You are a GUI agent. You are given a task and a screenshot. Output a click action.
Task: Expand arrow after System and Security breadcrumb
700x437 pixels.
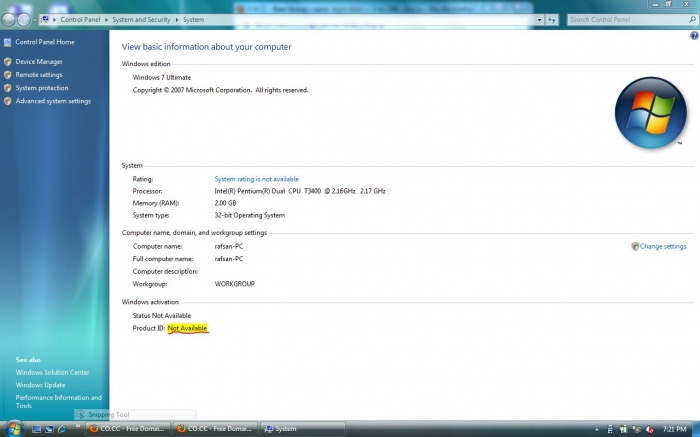pos(177,20)
